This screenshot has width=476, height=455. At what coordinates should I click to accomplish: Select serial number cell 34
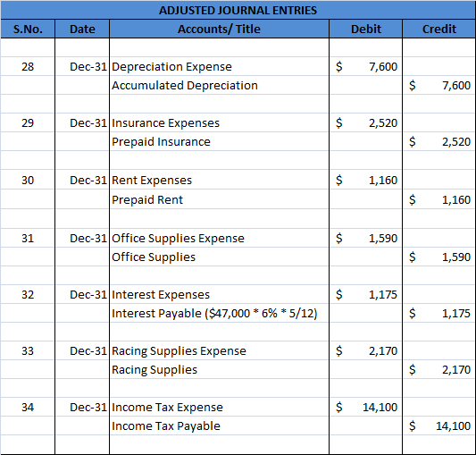[28, 408]
